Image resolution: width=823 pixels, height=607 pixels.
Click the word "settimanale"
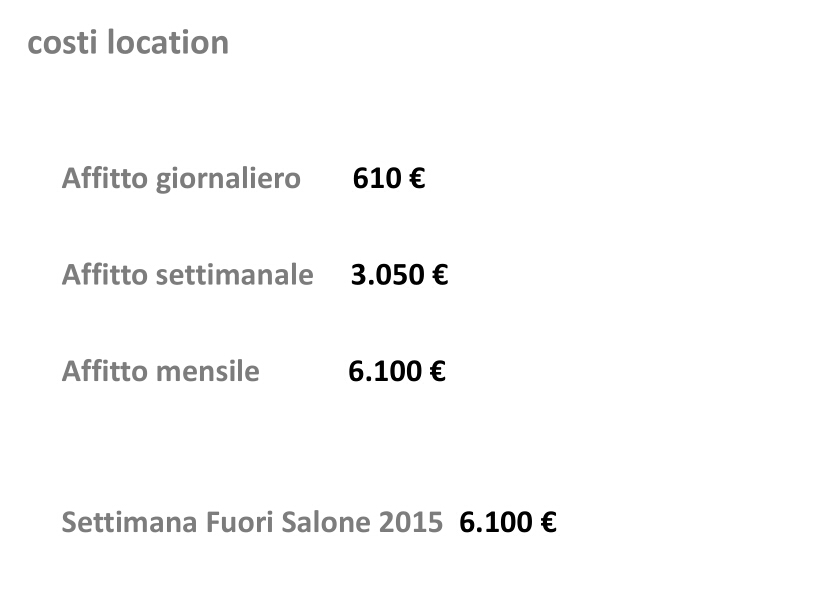[x=235, y=275]
